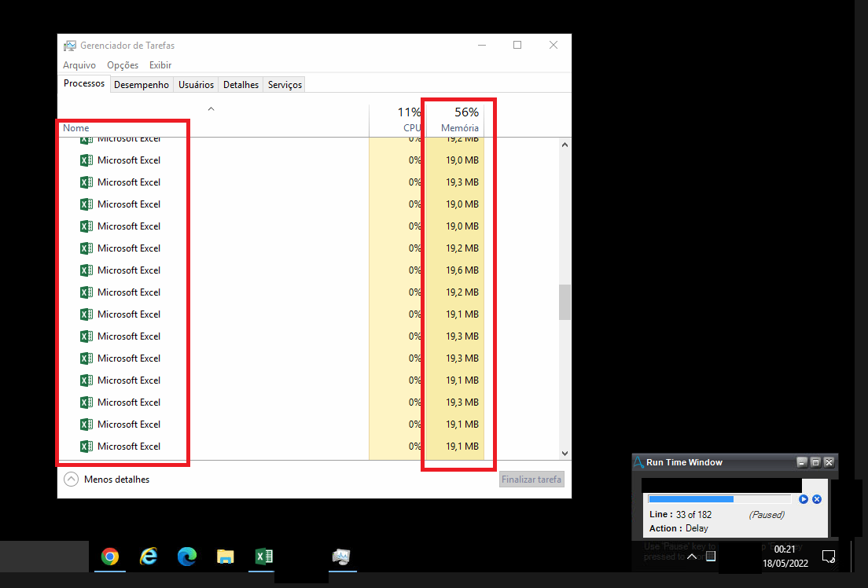The width and height of the screenshot is (868, 588).
Task: Minimize the Gerenciador de Tarefas window
Action: tap(482, 46)
